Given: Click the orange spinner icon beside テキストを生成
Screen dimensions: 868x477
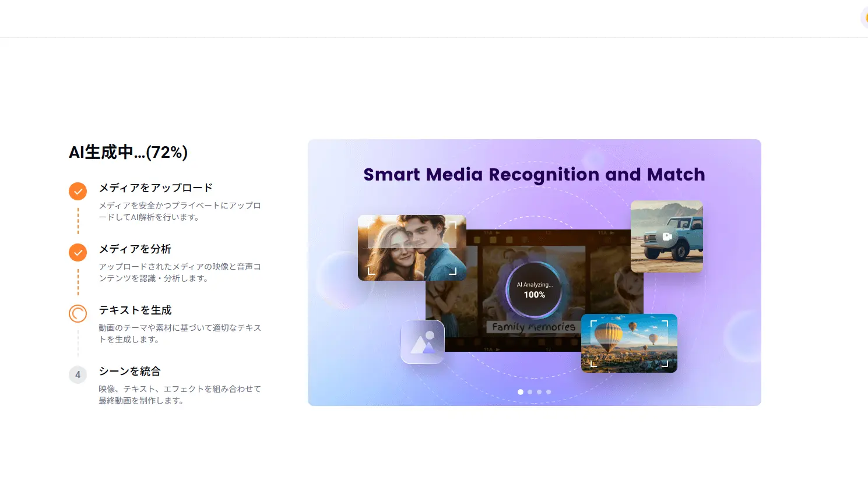Looking at the screenshot, I should coord(78,313).
